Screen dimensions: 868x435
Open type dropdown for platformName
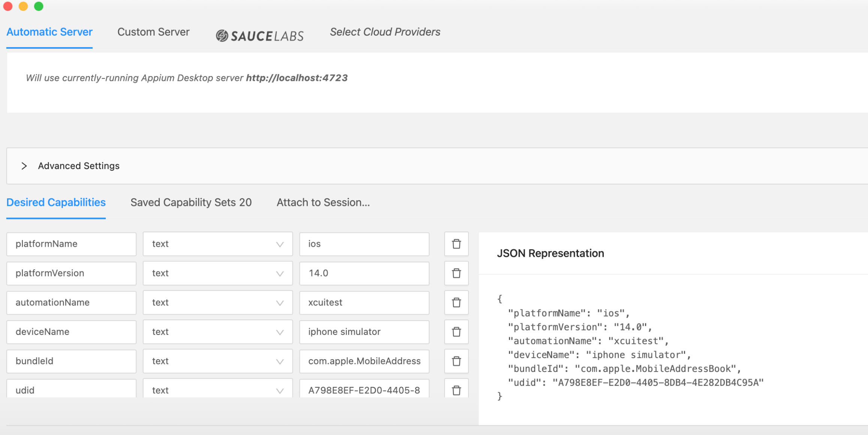pyautogui.click(x=218, y=244)
